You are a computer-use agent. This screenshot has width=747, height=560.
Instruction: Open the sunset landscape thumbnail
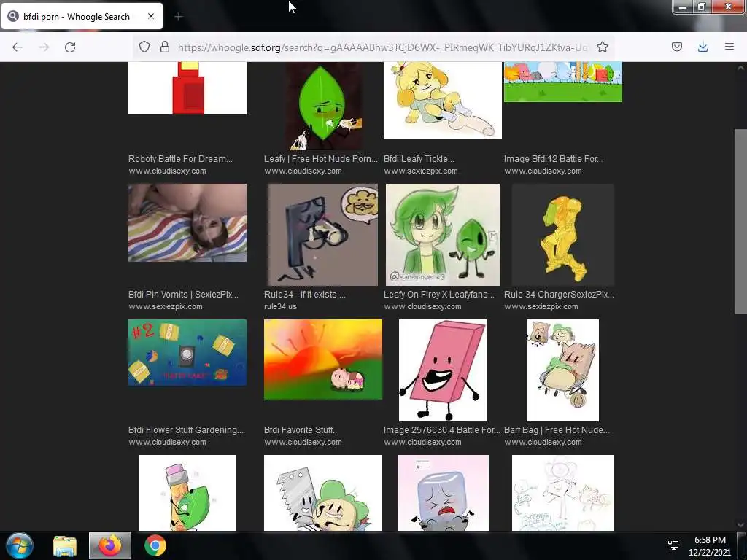323,359
